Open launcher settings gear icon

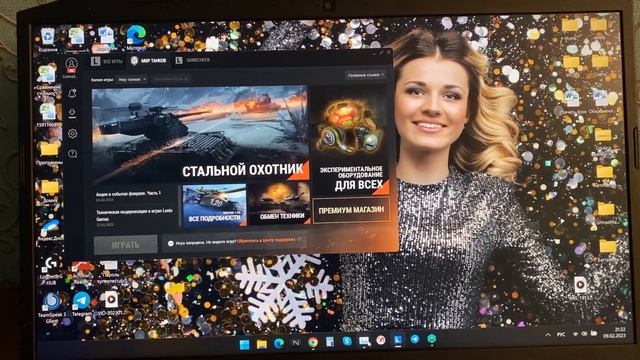[x=73, y=133]
